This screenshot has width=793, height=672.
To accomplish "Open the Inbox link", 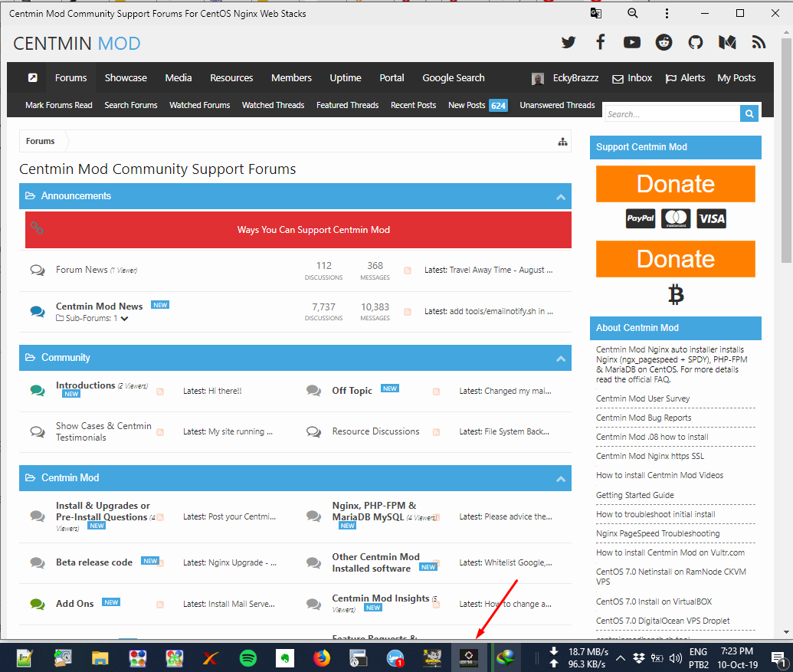I will pyautogui.click(x=632, y=78).
